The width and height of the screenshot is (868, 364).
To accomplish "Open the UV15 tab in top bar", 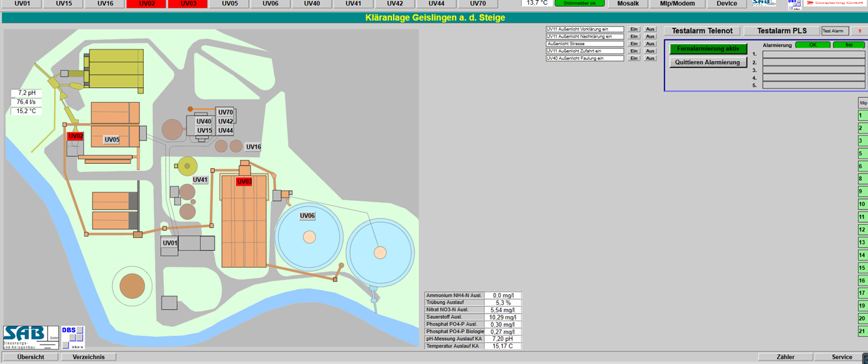I will (x=64, y=4).
